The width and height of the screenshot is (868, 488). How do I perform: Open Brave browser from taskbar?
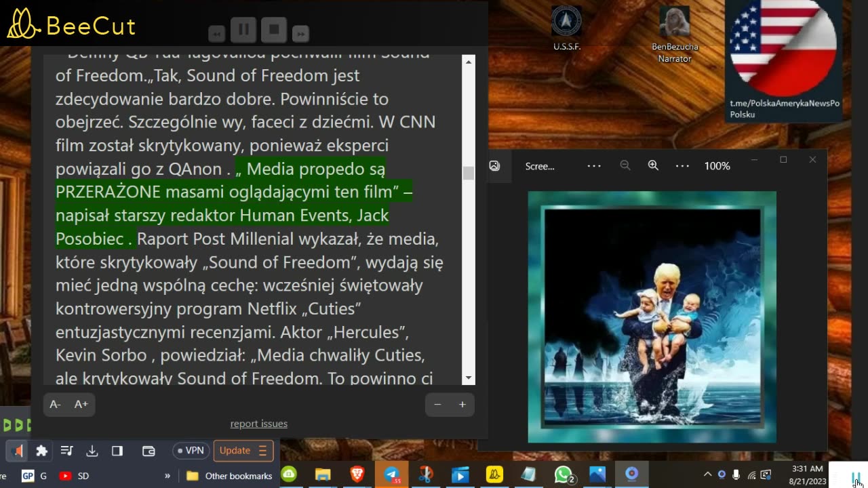pos(357,474)
